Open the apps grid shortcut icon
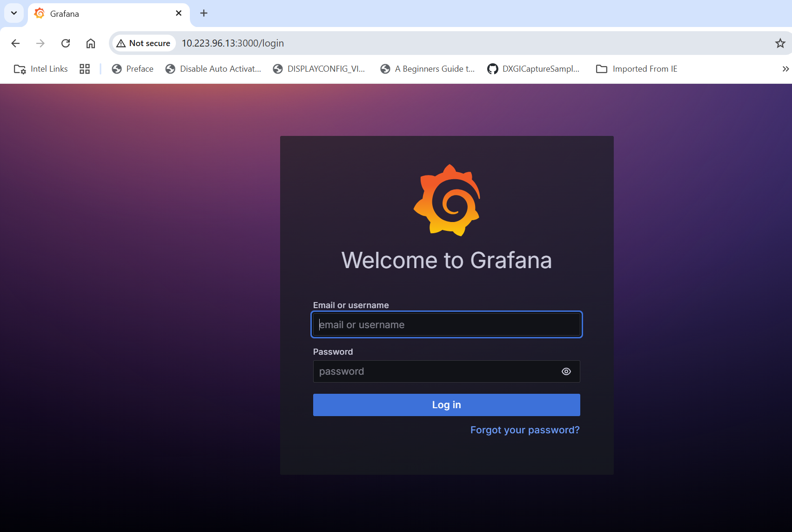The image size is (792, 532). coord(85,69)
